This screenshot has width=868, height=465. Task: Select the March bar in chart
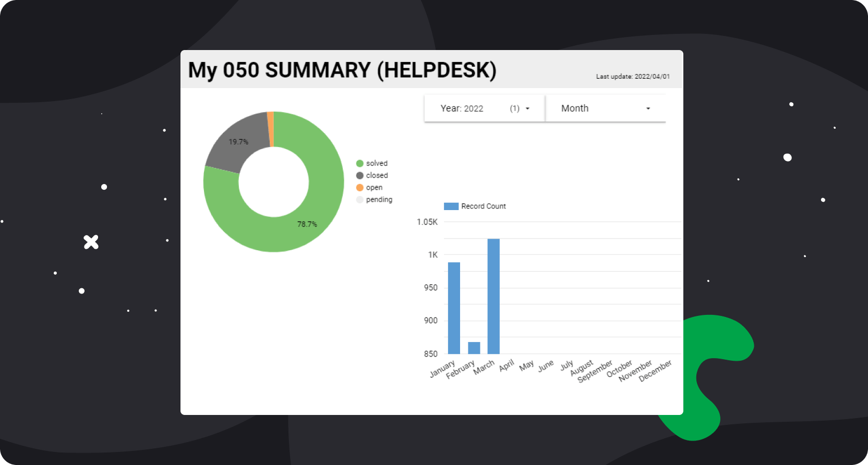tap(493, 296)
